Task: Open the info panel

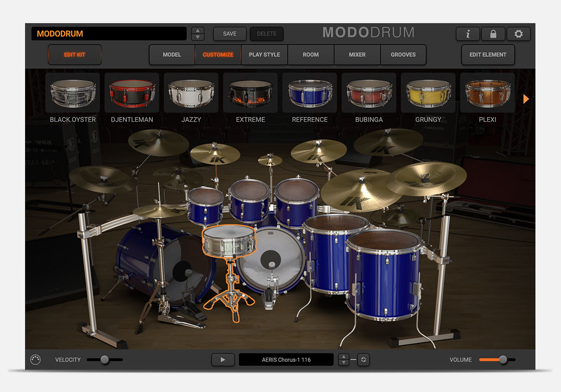Action: (467, 34)
